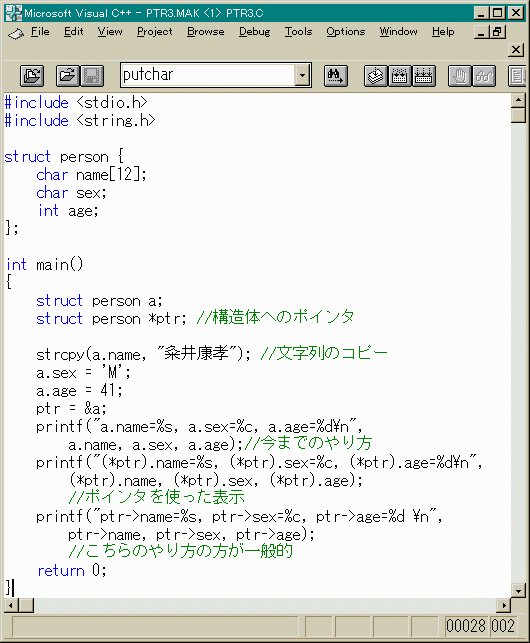Click the Save floppy disk icon
This screenshot has height=643, width=530.
click(x=92, y=76)
